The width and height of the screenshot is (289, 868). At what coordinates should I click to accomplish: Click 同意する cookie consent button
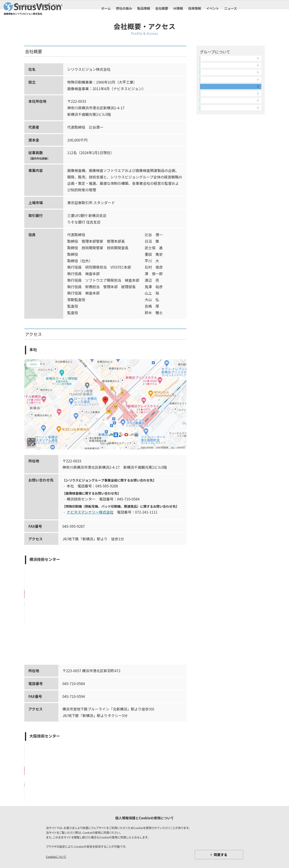pyautogui.click(x=219, y=854)
